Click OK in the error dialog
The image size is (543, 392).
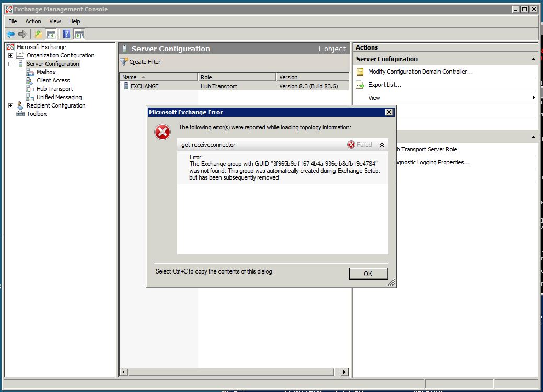point(368,274)
